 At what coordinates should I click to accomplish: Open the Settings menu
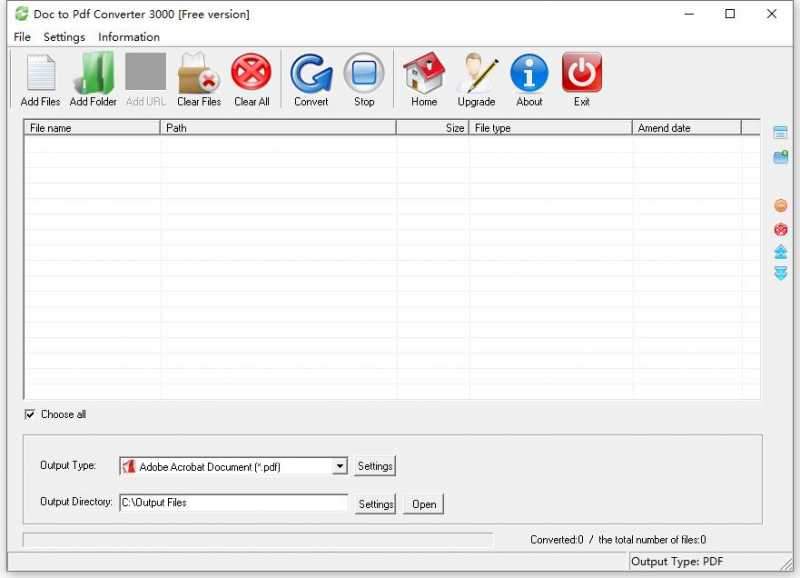click(x=63, y=37)
